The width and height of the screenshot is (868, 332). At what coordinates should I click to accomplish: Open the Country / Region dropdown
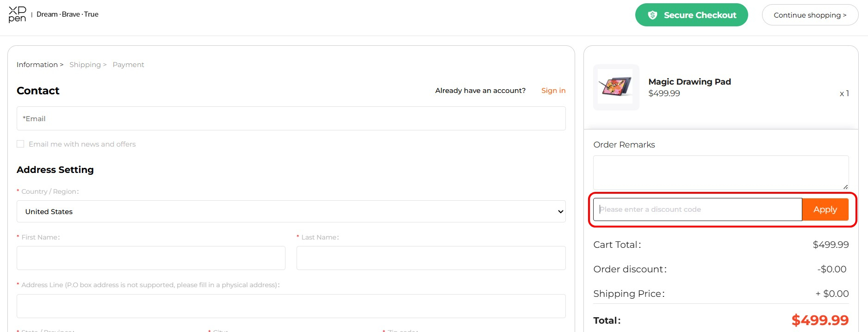291,211
